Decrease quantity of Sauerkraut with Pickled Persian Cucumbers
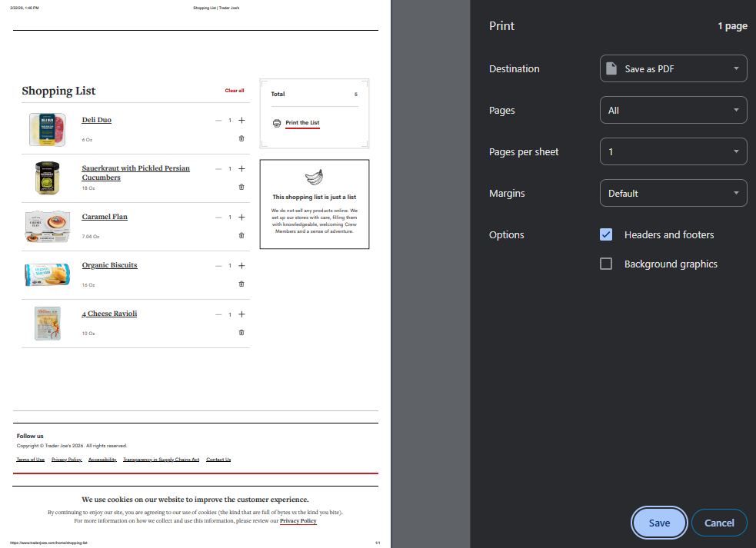The image size is (756, 548). pos(218,168)
